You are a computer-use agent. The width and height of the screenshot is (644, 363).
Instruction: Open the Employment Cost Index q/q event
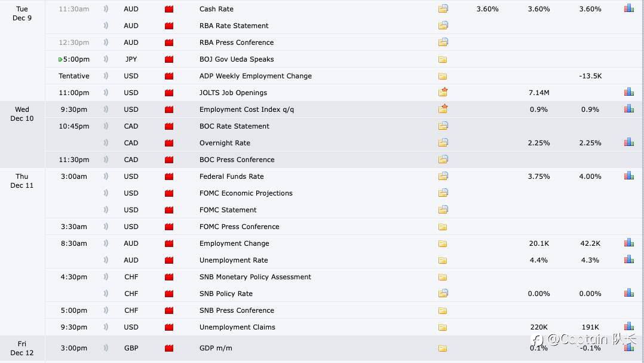(x=247, y=109)
